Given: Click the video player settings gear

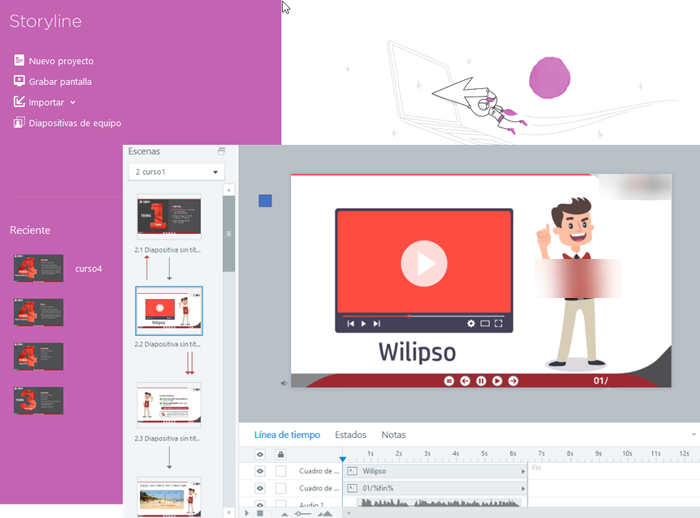Looking at the screenshot, I should (x=471, y=324).
